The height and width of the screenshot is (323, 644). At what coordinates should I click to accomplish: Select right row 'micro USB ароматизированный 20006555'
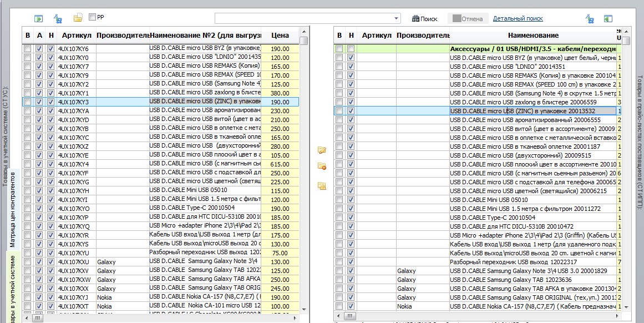click(533, 120)
